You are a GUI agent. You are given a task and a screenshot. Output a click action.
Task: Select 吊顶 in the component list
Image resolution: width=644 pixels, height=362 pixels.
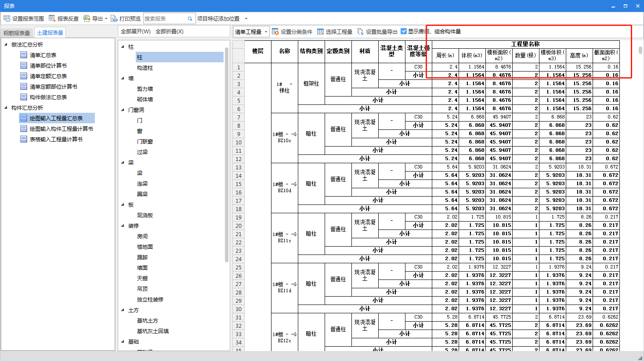pos(142,289)
